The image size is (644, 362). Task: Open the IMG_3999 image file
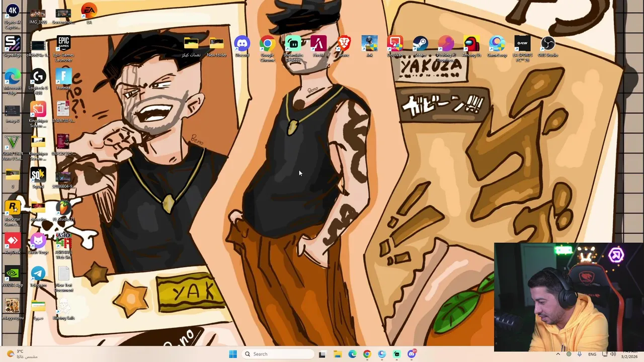pyautogui.click(x=38, y=15)
